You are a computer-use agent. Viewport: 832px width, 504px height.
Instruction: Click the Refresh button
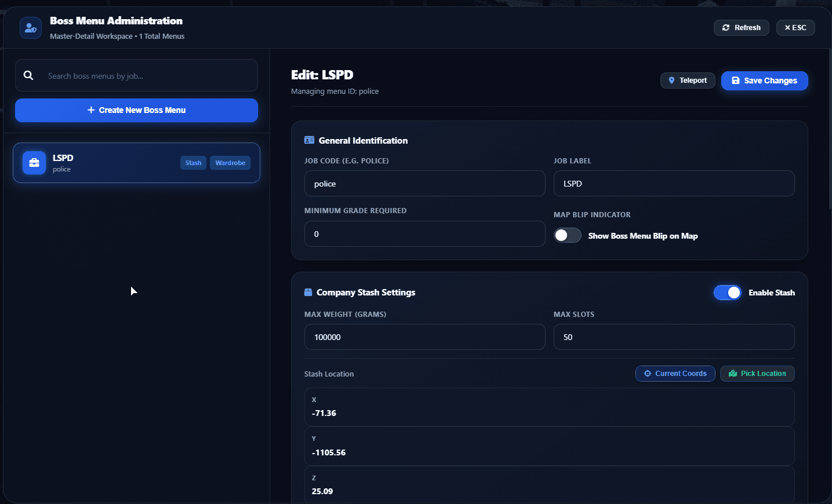tap(742, 28)
